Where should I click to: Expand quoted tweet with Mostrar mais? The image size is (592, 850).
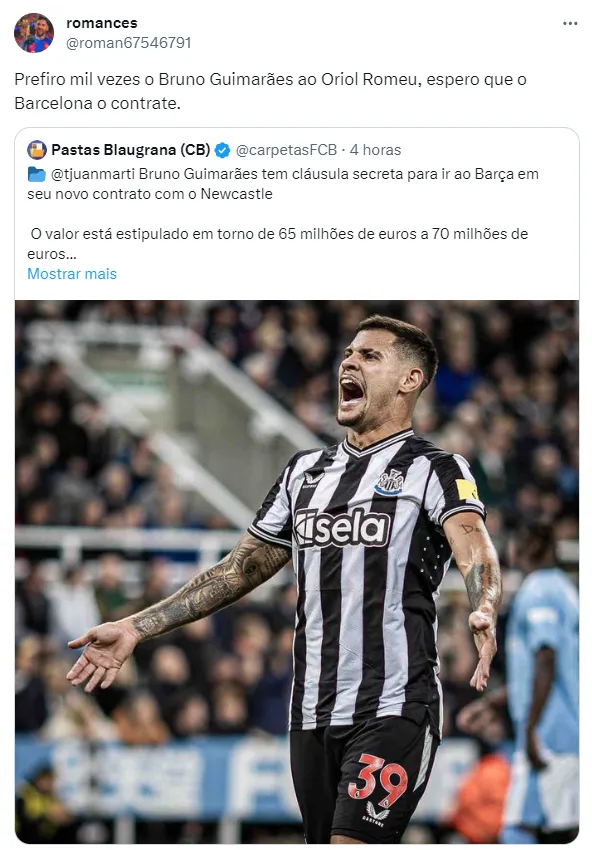(72, 274)
